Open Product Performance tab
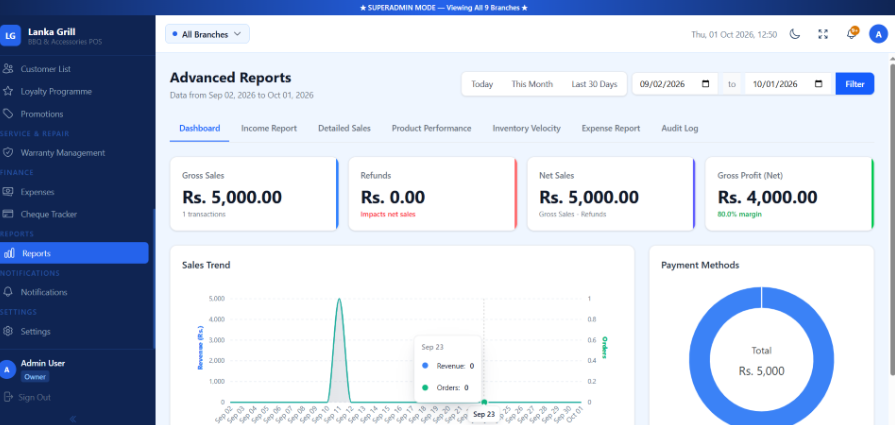 pyautogui.click(x=432, y=128)
